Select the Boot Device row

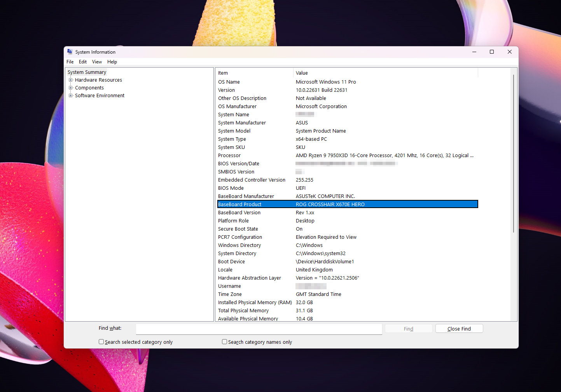(347, 262)
